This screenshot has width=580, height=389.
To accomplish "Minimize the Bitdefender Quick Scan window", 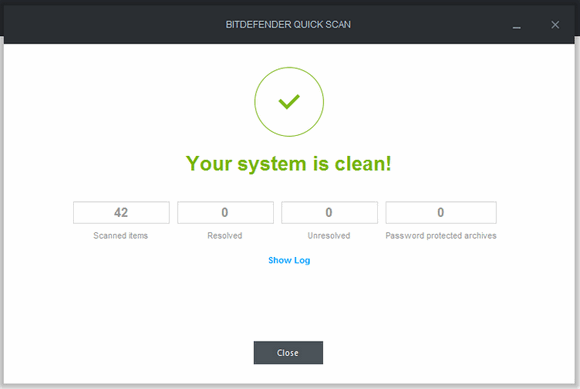I will coord(517,27).
